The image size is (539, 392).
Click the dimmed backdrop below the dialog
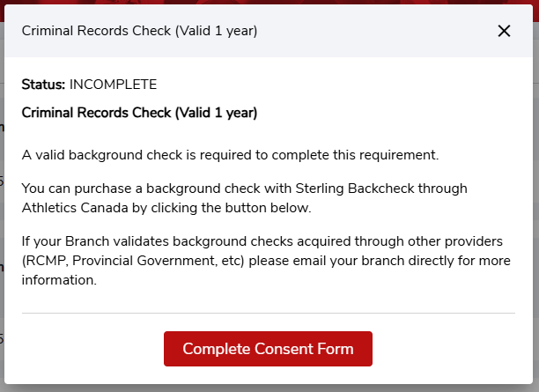pos(264,388)
